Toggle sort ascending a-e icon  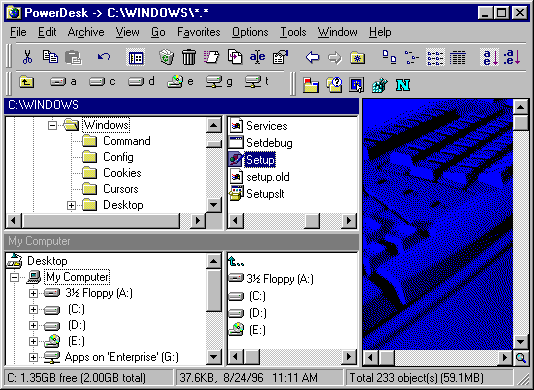click(491, 57)
